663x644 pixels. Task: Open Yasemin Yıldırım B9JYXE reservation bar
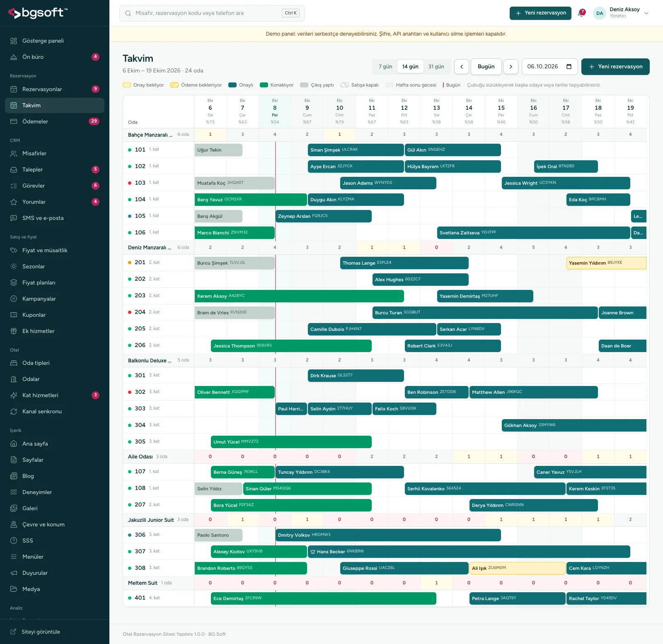606,263
